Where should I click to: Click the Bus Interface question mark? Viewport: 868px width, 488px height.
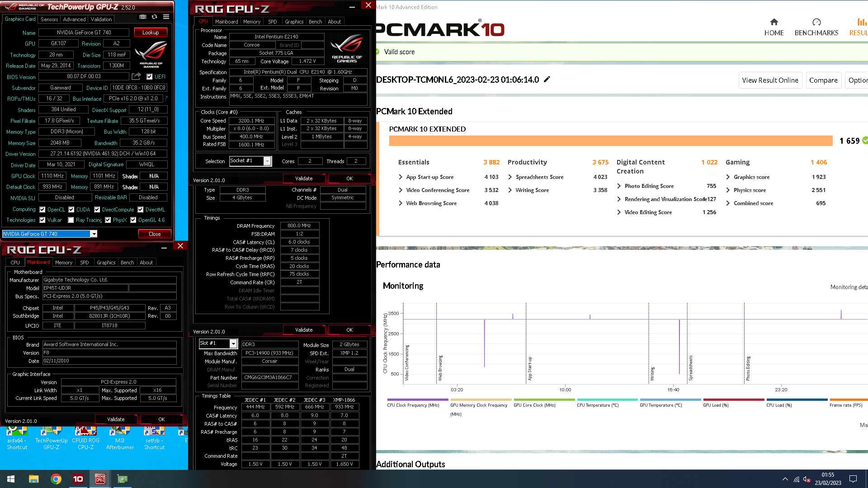[166, 99]
